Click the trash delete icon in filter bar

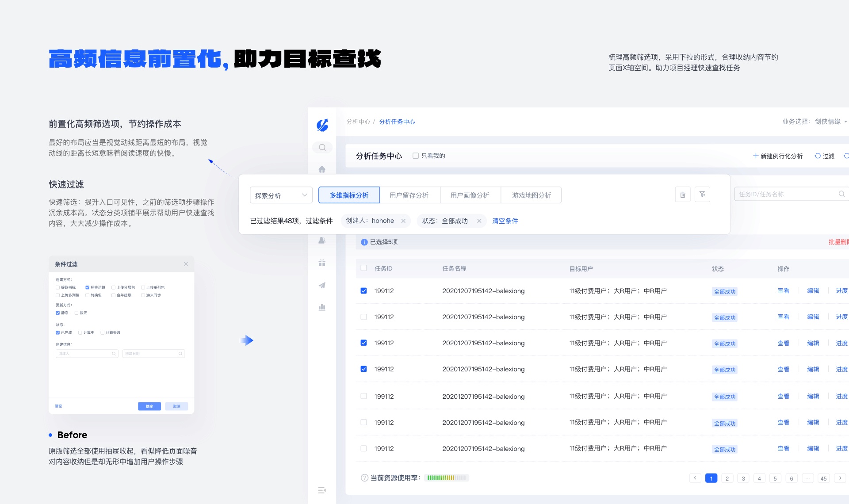[x=682, y=195]
